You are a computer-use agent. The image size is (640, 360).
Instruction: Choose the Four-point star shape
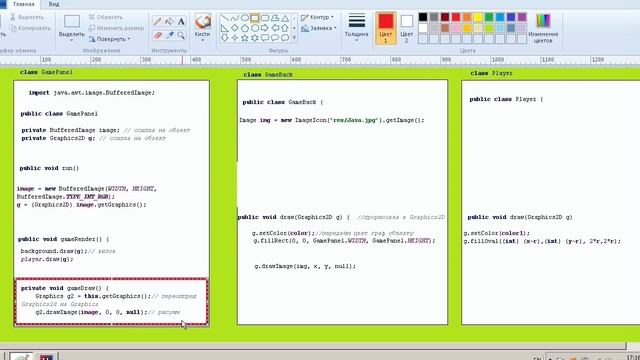(x=234, y=38)
